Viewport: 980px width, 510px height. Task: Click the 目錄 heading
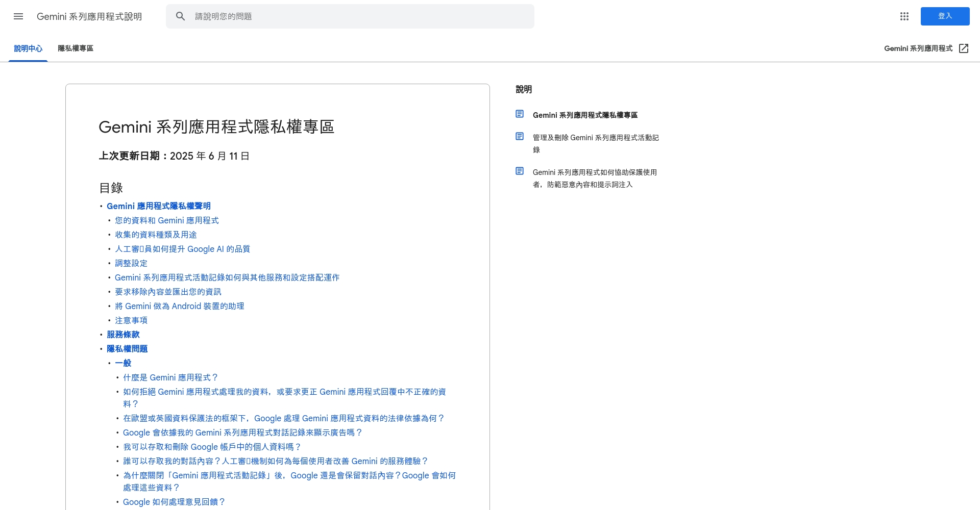pos(111,188)
